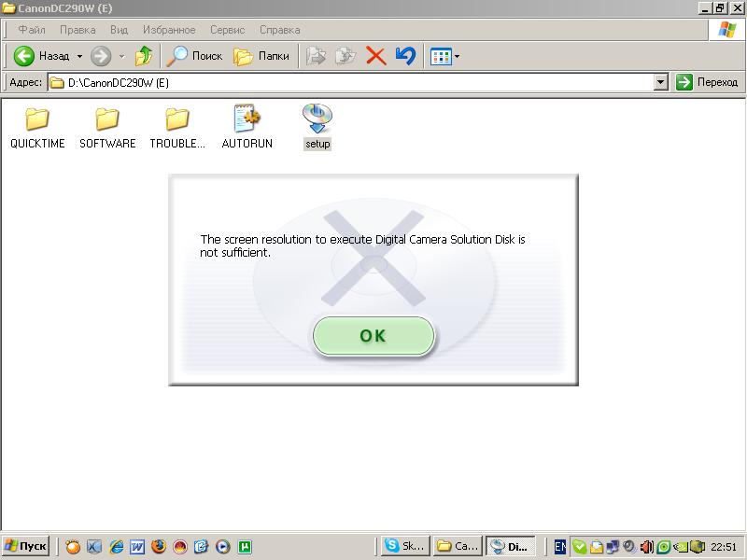This screenshot has width=747, height=560.
Task: Click the green checkmark tray icon
Action: pyautogui.click(x=580, y=547)
